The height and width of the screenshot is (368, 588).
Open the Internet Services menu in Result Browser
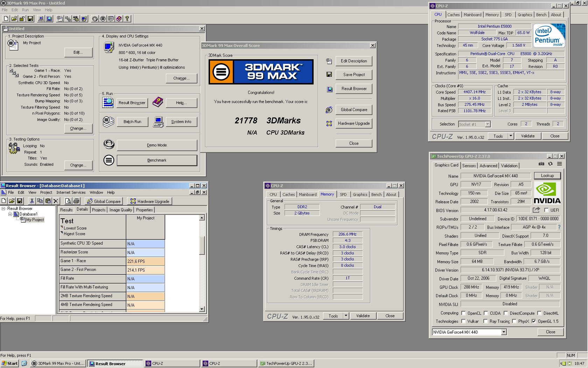[x=71, y=192]
